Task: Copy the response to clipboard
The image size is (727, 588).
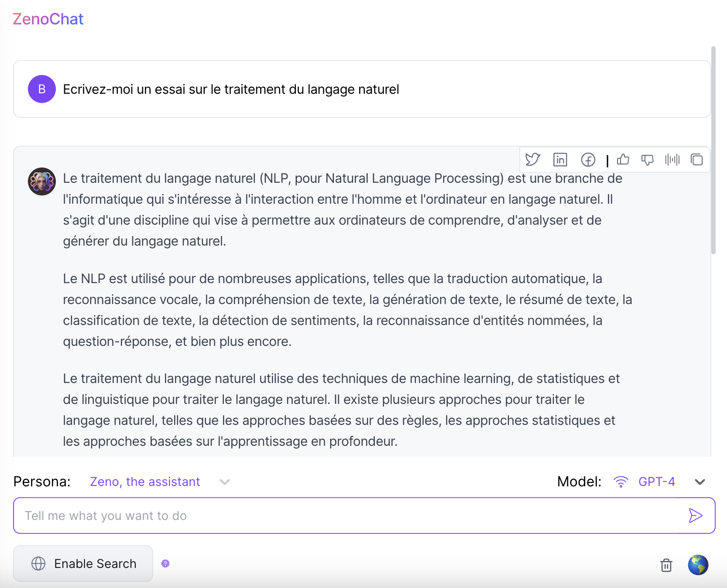Action: tap(696, 160)
